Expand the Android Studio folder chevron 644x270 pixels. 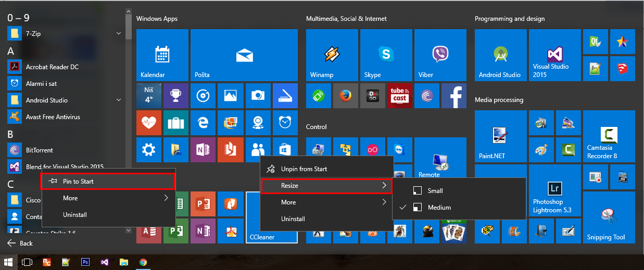click(x=119, y=100)
